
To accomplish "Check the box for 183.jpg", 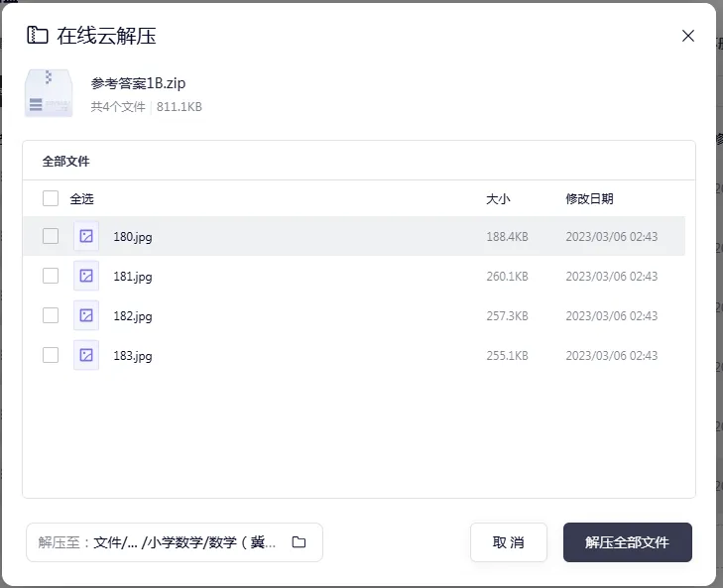I will pos(51,355).
